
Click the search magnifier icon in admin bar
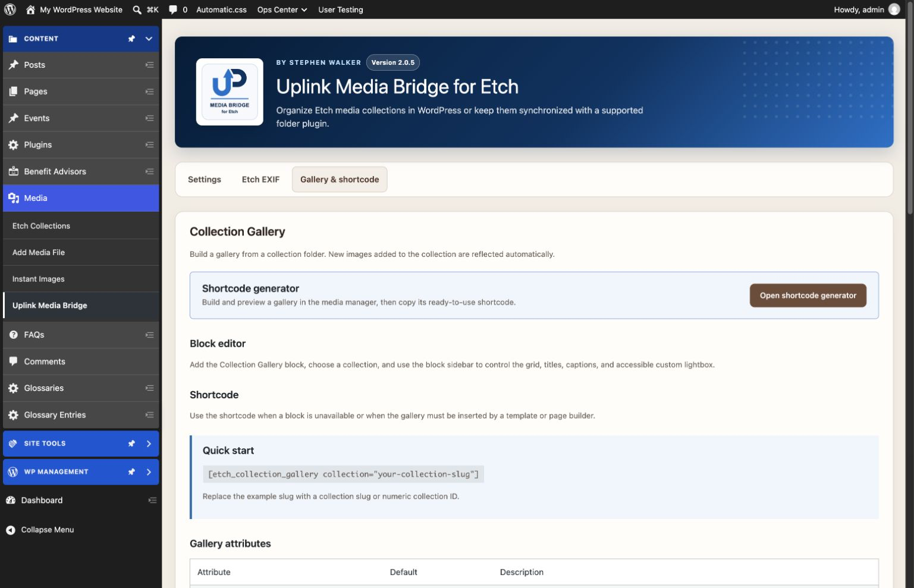coord(137,10)
